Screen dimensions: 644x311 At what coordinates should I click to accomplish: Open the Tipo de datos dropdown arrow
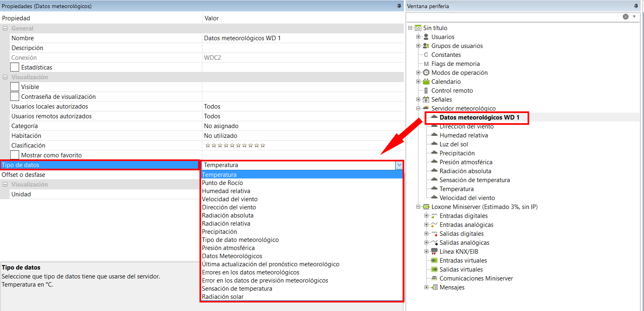pyautogui.click(x=399, y=165)
